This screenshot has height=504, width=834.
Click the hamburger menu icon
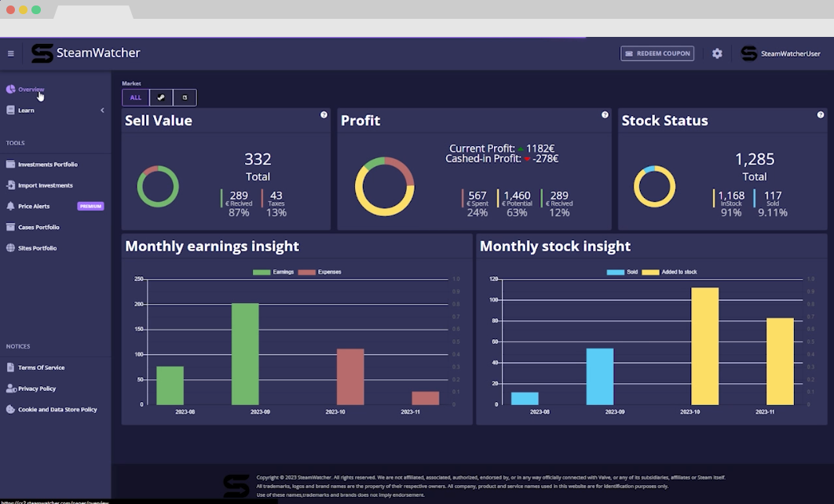coord(11,53)
